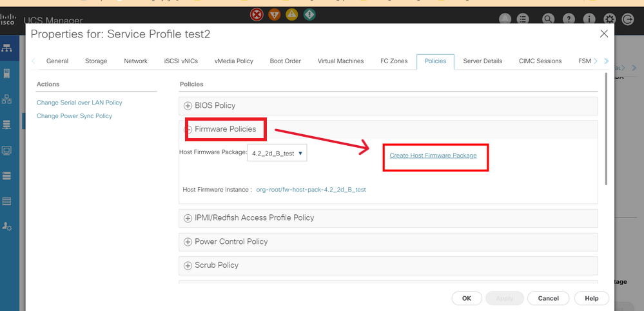The width and height of the screenshot is (644, 311).
Task: Click the info (i) icon in header
Action: (589, 19)
